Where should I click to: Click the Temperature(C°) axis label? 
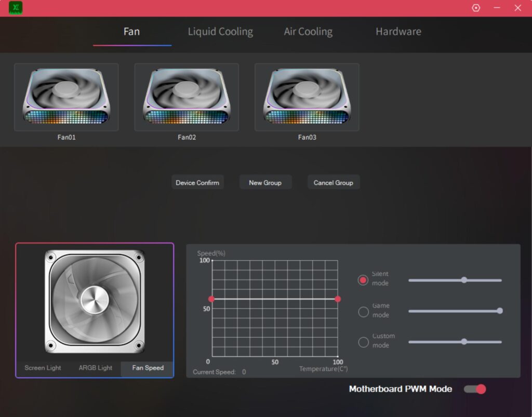pyautogui.click(x=323, y=369)
